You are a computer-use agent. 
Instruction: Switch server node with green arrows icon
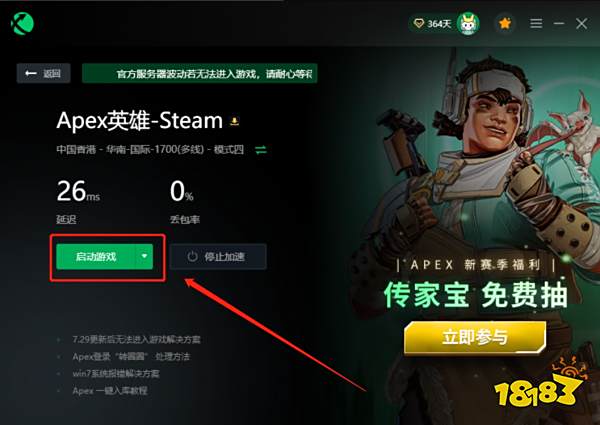click(x=261, y=150)
